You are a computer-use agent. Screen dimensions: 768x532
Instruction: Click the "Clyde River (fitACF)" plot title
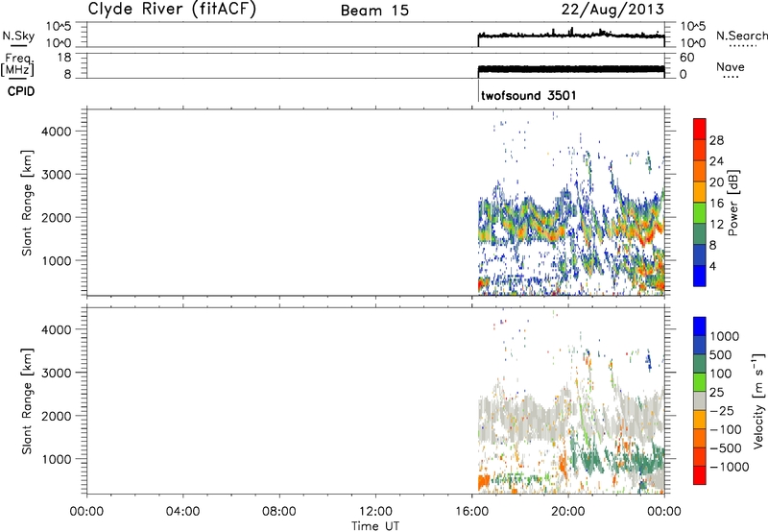[x=172, y=10]
